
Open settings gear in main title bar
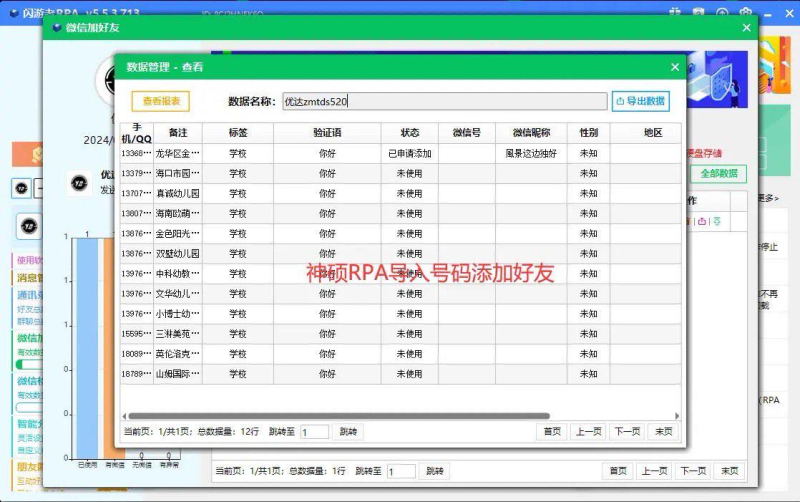745,13
